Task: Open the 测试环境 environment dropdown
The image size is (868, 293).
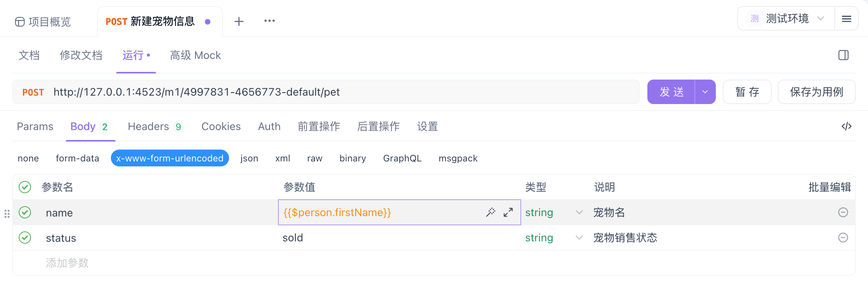Action: point(786,19)
